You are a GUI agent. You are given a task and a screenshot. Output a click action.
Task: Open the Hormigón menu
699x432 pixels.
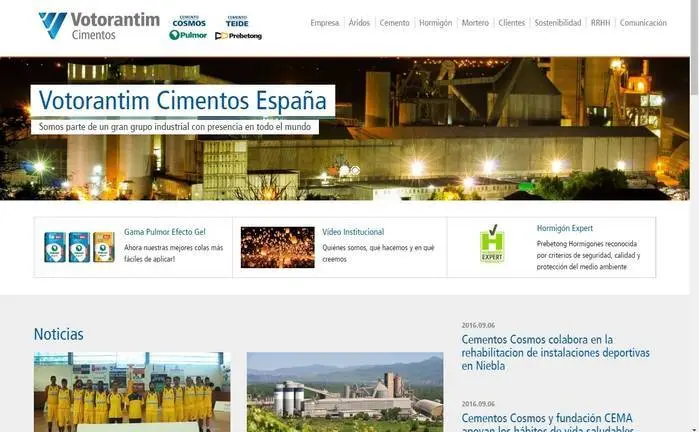435,23
